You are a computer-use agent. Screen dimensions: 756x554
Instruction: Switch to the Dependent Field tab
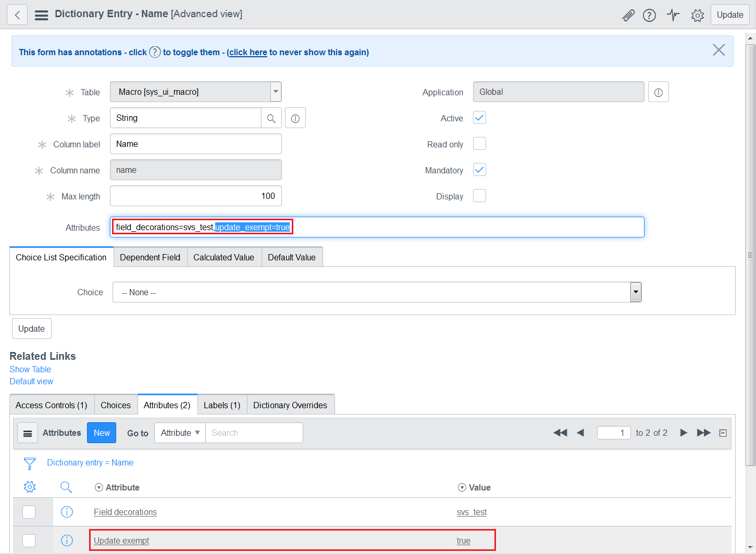click(150, 257)
